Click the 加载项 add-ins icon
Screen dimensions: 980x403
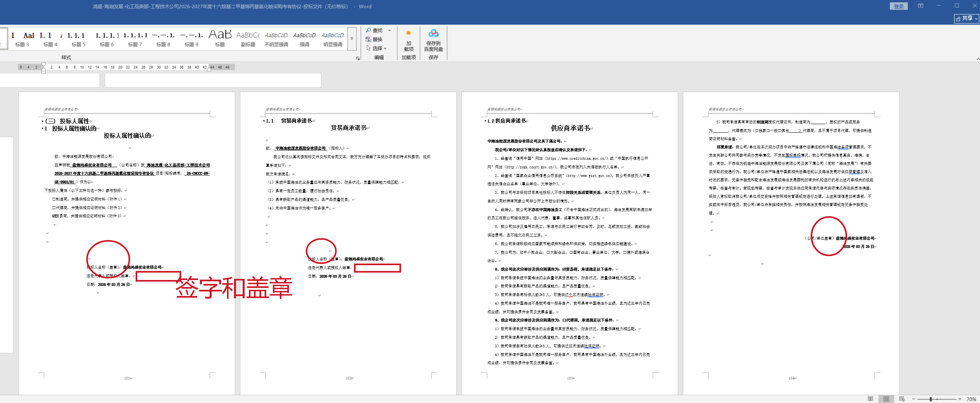click(408, 40)
